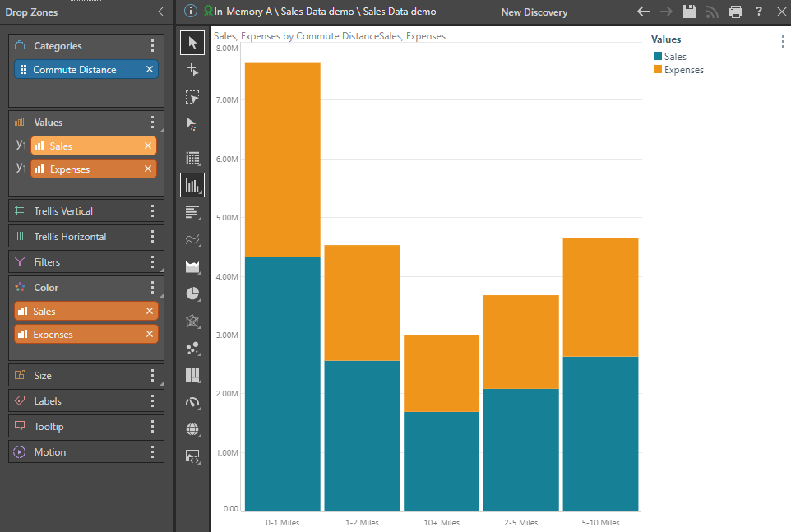791x532 pixels.
Task: Collapse the Drop Zones panel
Action: [x=160, y=12]
